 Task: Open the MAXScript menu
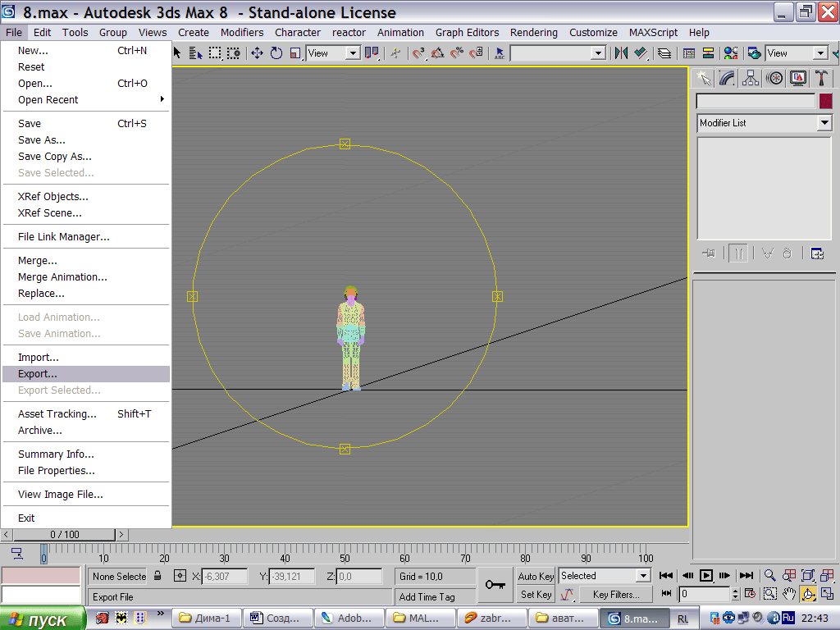[x=653, y=33]
